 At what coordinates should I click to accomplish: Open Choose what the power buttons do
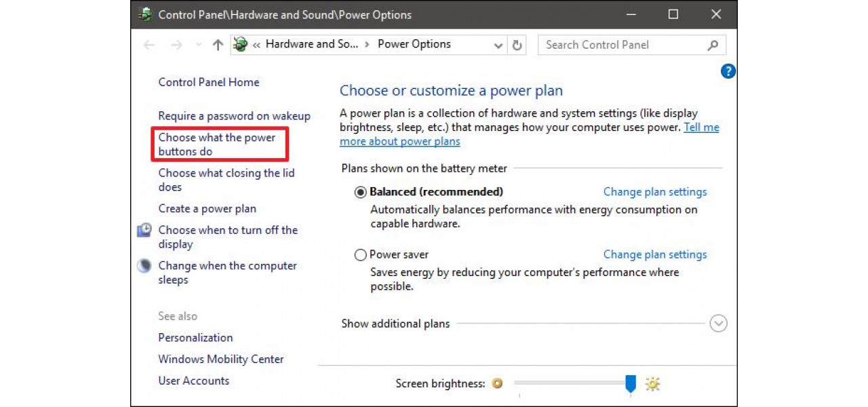pos(217,144)
